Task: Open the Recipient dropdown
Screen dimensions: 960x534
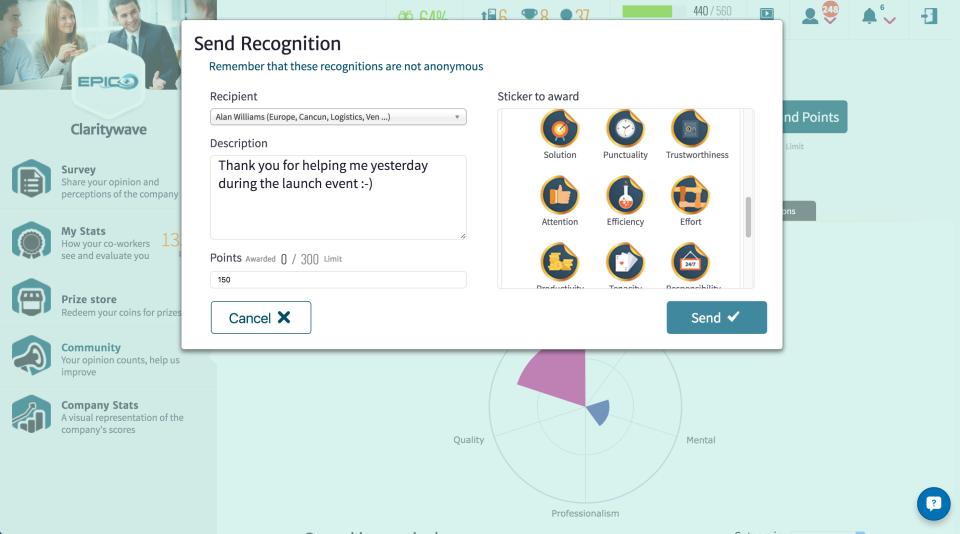Action: tap(338, 117)
